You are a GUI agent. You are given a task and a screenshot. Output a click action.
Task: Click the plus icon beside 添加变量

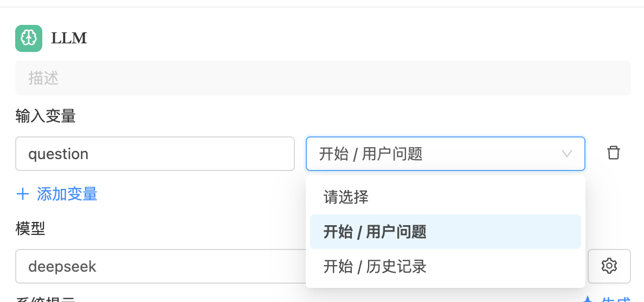pos(23,194)
